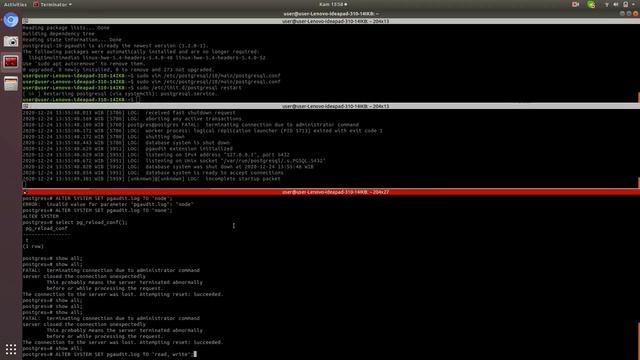Screen dimensions: 640x360
Task: Show the applications grid
Action: (x=11, y=349)
